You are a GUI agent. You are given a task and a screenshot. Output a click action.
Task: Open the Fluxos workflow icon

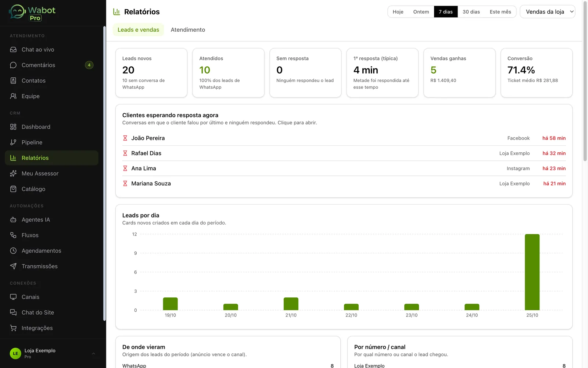(13, 235)
